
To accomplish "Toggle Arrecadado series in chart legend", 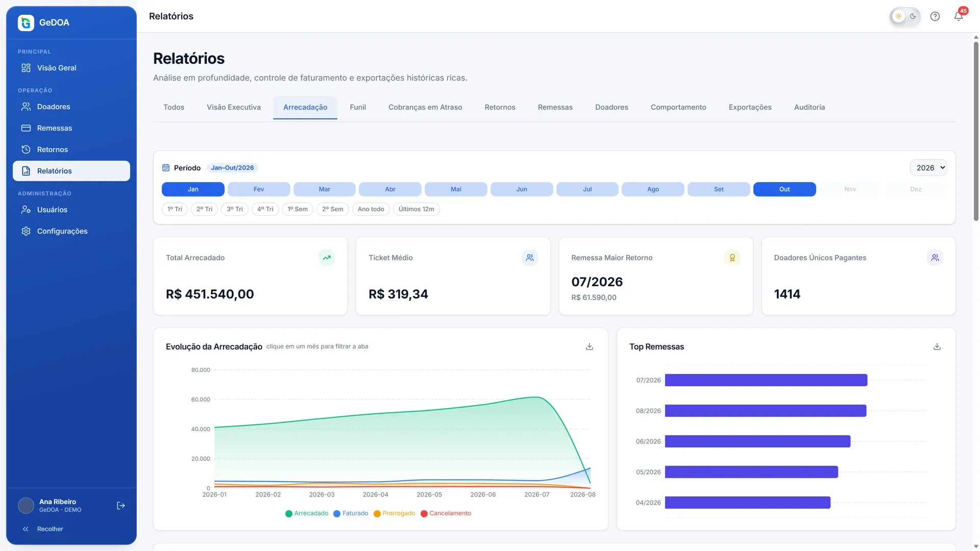I will coord(307,513).
